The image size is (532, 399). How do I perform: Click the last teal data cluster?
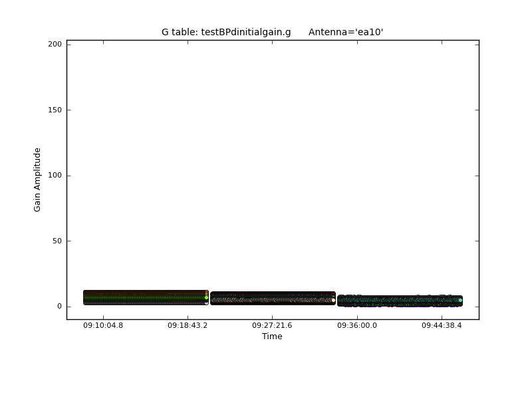(399, 301)
